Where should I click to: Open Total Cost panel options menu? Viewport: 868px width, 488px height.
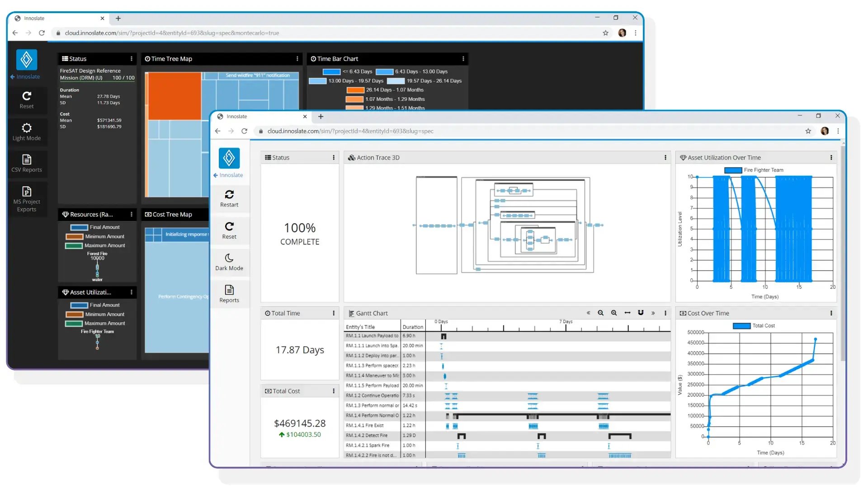(334, 391)
